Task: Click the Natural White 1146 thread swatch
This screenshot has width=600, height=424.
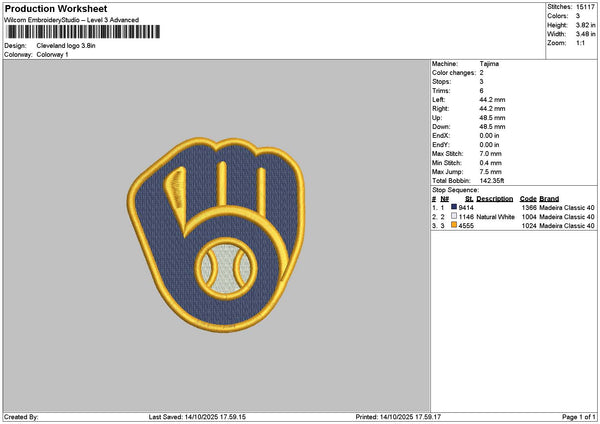Action: click(x=454, y=216)
